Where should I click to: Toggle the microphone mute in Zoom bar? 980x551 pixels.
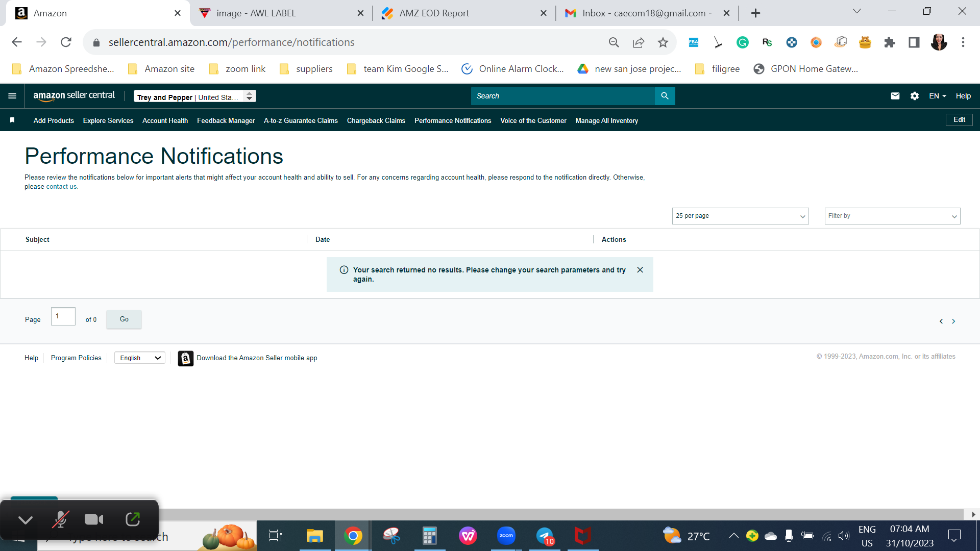pos(60,519)
